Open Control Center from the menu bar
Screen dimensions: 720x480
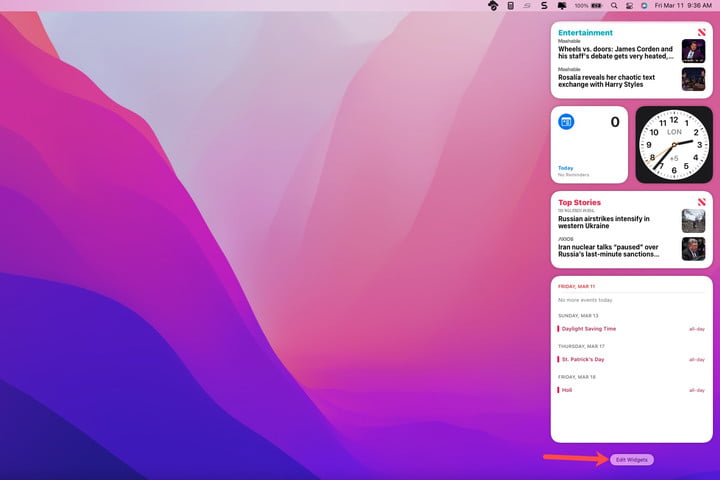coord(629,6)
